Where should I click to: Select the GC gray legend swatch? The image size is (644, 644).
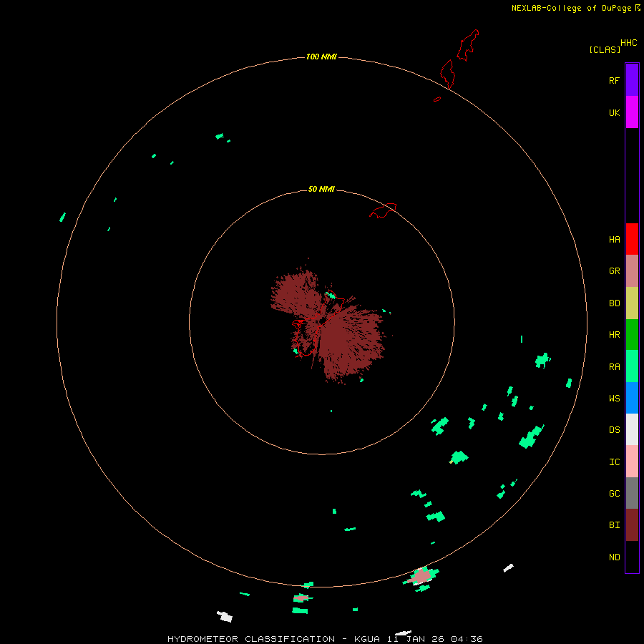(632, 493)
